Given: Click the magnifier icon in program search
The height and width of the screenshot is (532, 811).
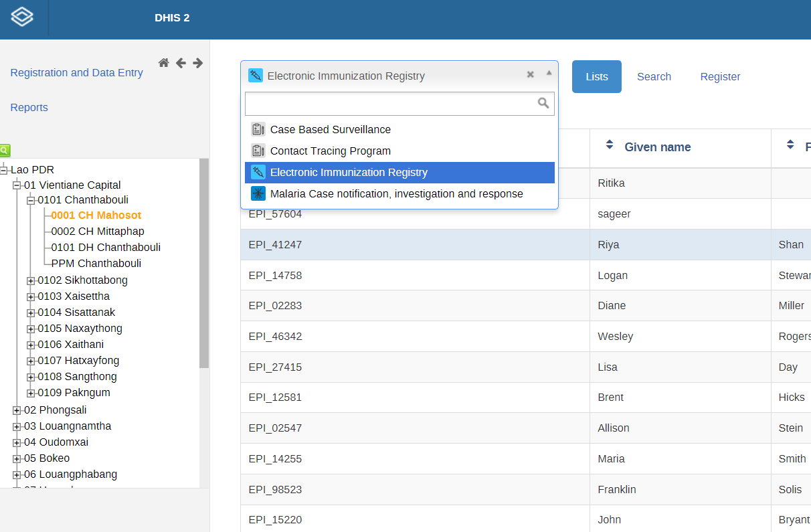Looking at the screenshot, I should pyautogui.click(x=543, y=103).
